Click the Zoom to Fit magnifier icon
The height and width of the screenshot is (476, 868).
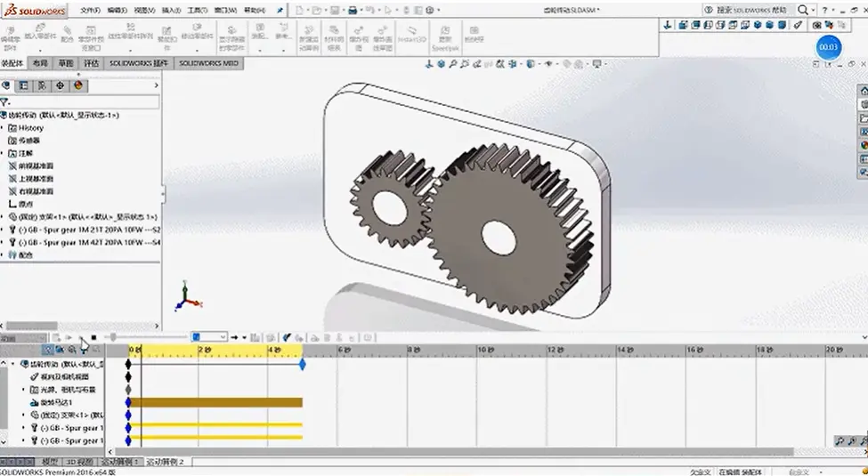coord(452,64)
